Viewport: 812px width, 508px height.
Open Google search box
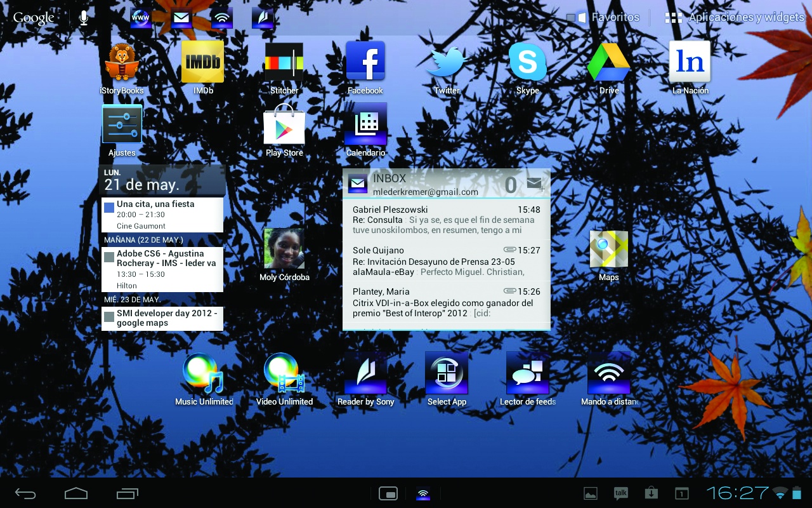(x=34, y=18)
